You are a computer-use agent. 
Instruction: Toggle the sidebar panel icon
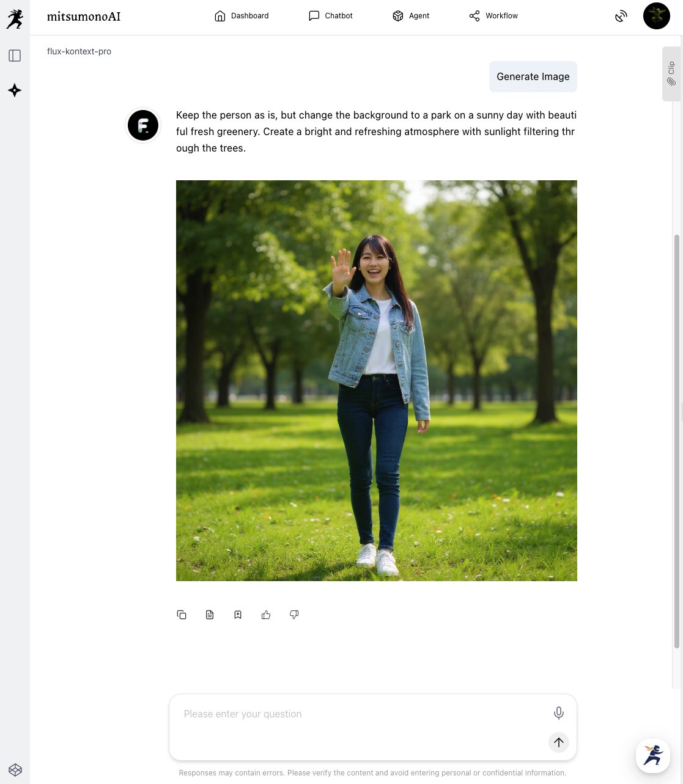[15, 56]
